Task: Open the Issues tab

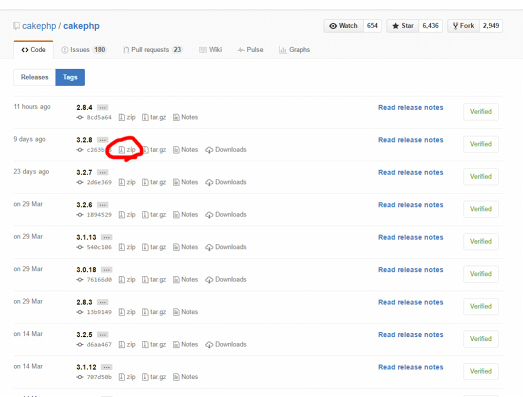Action: [x=83, y=50]
